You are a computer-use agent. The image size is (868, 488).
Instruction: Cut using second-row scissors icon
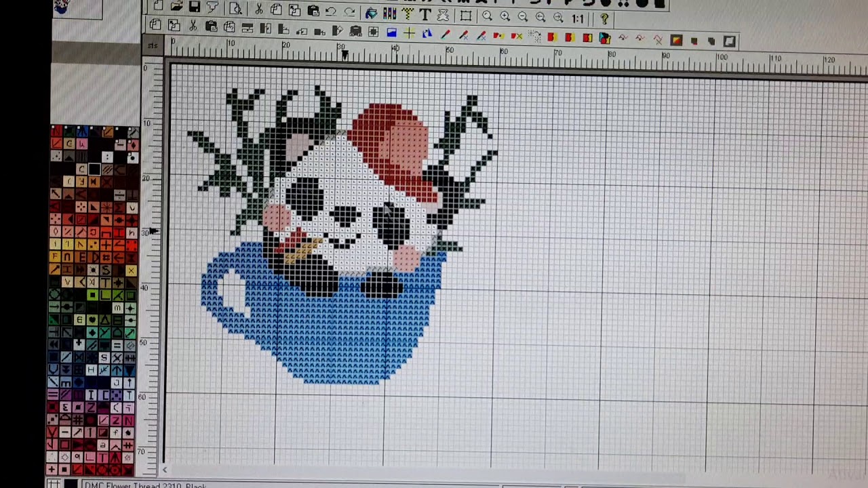point(193,26)
